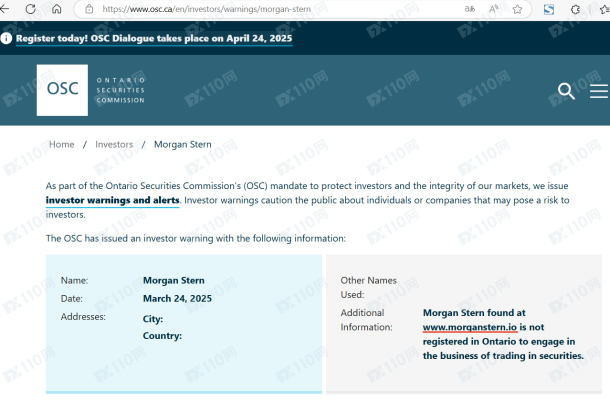The image size is (610, 401).
Task: Open the hamburger navigation menu
Action: (x=599, y=91)
